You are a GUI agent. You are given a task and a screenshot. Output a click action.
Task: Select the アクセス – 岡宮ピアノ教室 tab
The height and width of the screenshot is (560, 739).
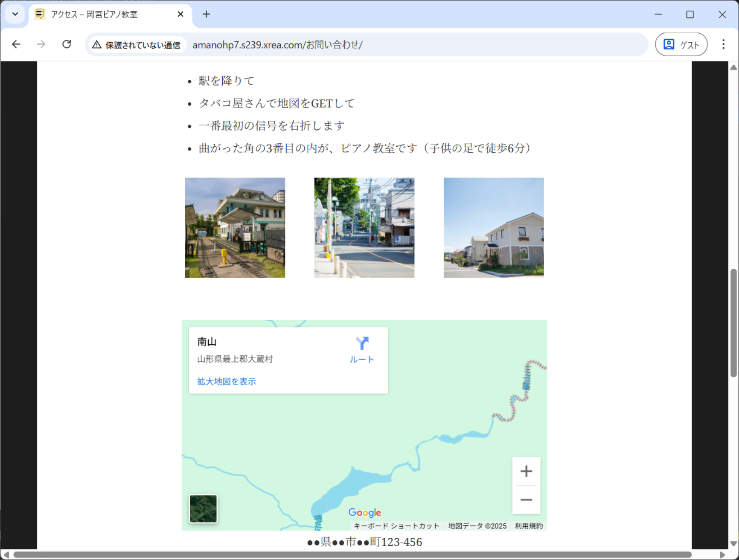point(103,14)
